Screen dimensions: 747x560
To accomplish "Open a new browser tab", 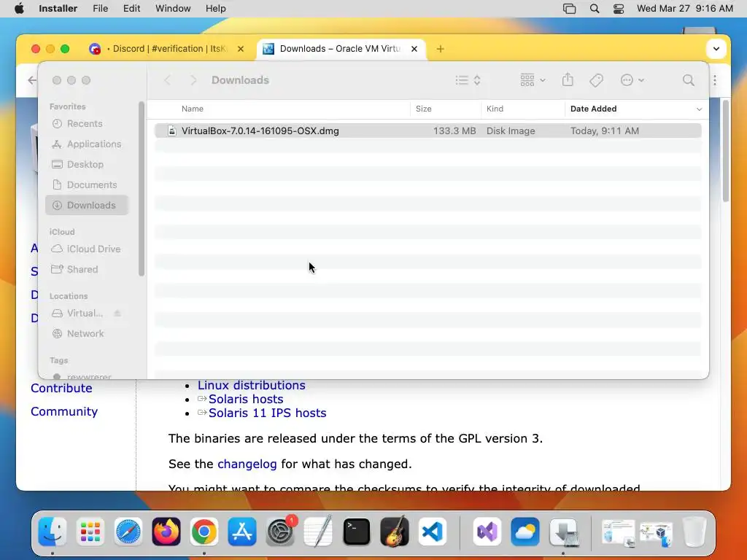I will (x=440, y=49).
